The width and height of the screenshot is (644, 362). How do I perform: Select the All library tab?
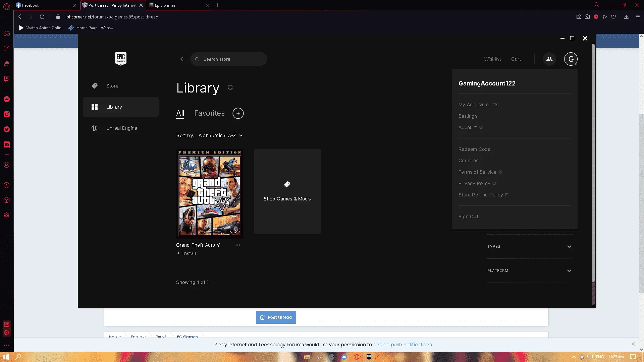coord(180,113)
